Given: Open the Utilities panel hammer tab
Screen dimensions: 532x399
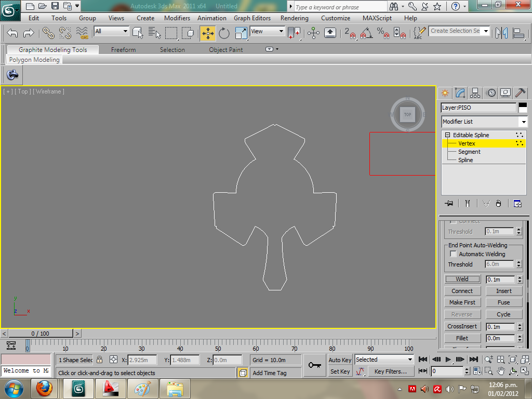Looking at the screenshot, I should pos(521,92).
